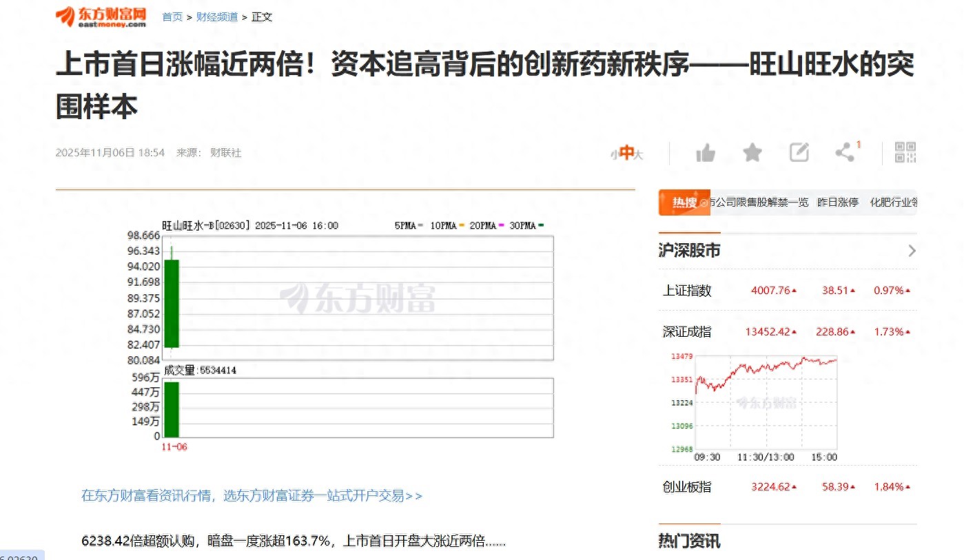Viewport: 964px width, 560px height.
Task: Like the article with thumbs-up icon
Action: (x=706, y=153)
